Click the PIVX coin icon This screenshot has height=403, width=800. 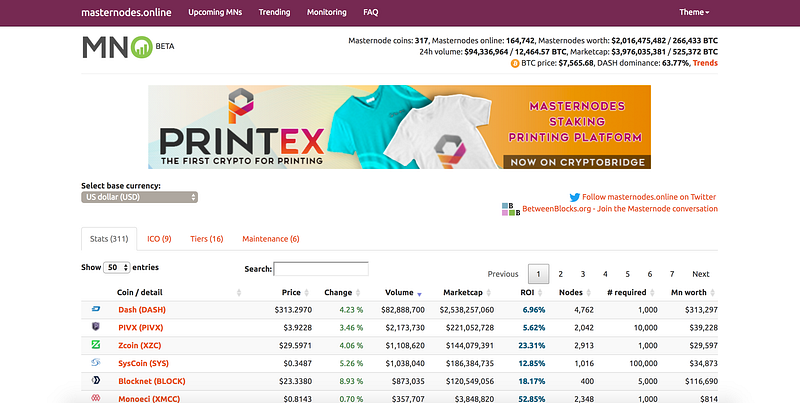(x=95, y=326)
